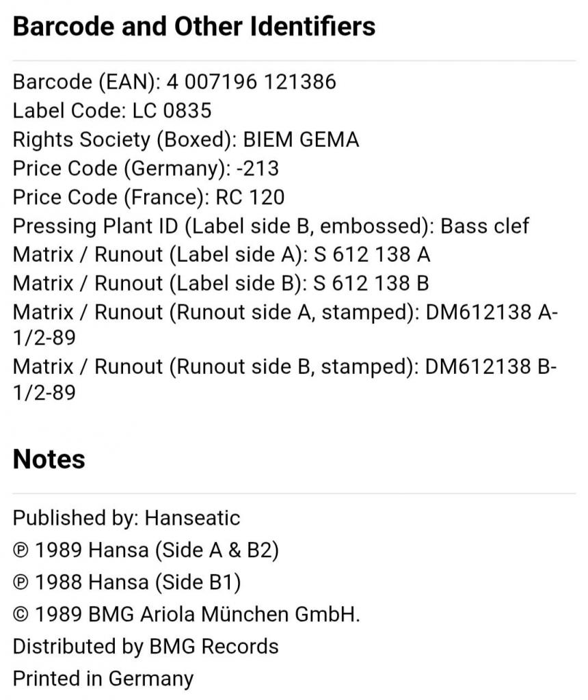Click the barcode number 4 007196 121386
Viewport: 588px width, 700px height.
tap(251, 82)
